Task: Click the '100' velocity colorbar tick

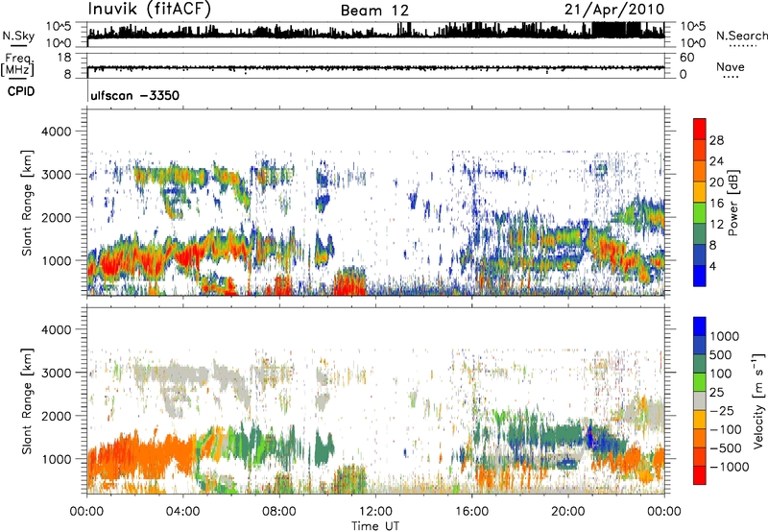Action: coord(721,374)
